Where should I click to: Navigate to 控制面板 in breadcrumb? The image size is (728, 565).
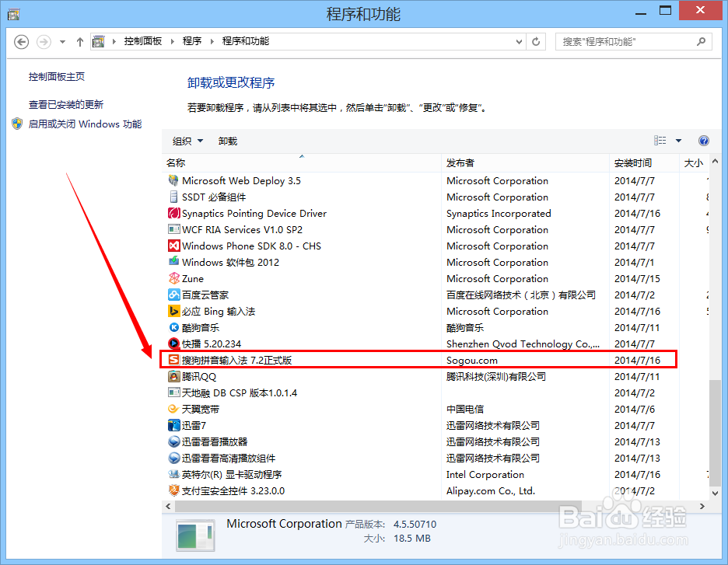coord(143,41)
